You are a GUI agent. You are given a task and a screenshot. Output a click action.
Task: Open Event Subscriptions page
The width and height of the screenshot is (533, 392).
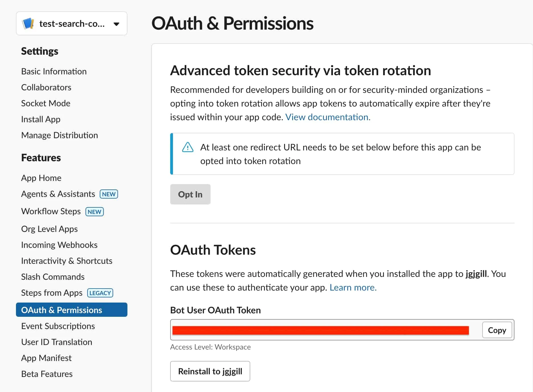click(x=58, y=326)
